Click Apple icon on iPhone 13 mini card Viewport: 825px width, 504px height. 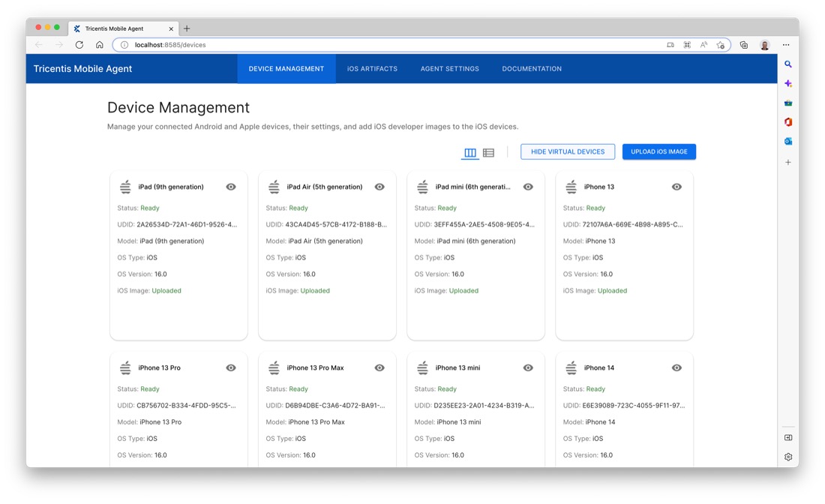pos(422,367)
